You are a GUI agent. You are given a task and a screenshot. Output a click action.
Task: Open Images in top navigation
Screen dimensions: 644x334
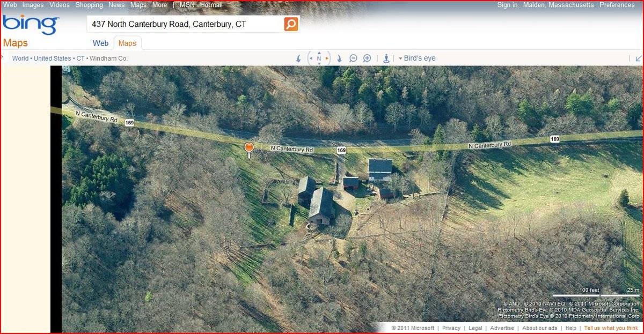coord(33,5)
